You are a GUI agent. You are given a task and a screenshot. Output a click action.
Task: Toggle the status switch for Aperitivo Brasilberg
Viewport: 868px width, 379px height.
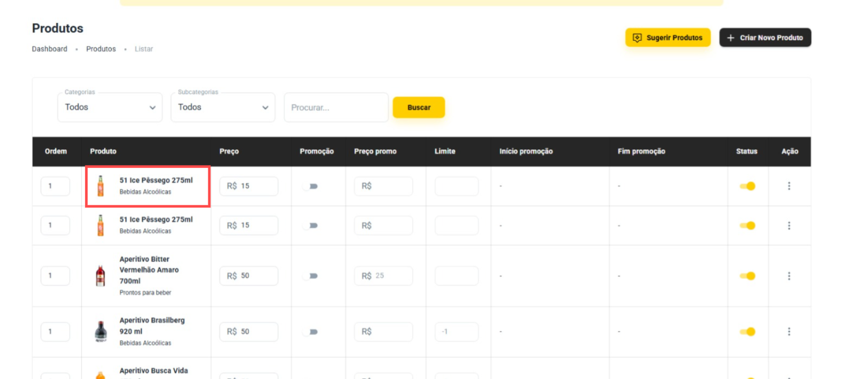click(x=747, y=331)
